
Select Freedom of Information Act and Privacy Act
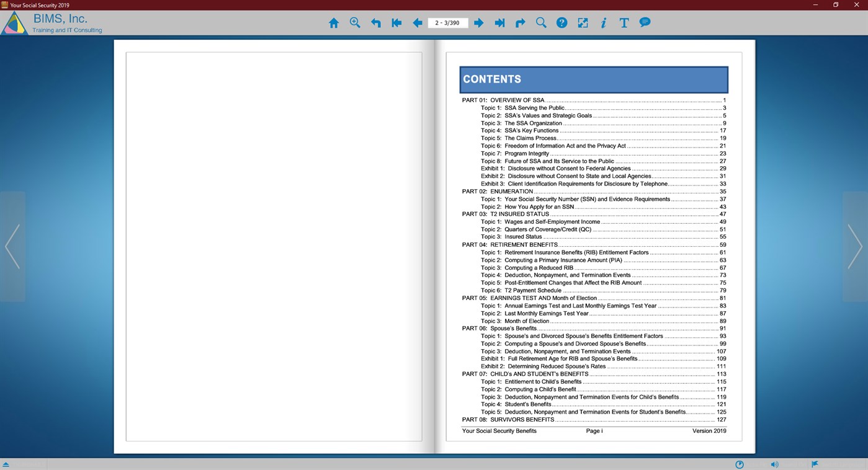point(603,146)
